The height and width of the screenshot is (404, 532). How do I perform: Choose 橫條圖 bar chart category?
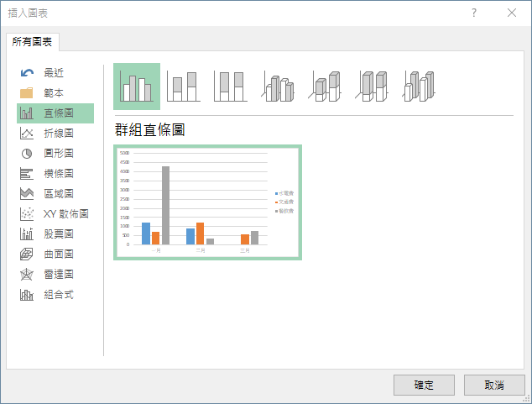click(x=57, y=174)
